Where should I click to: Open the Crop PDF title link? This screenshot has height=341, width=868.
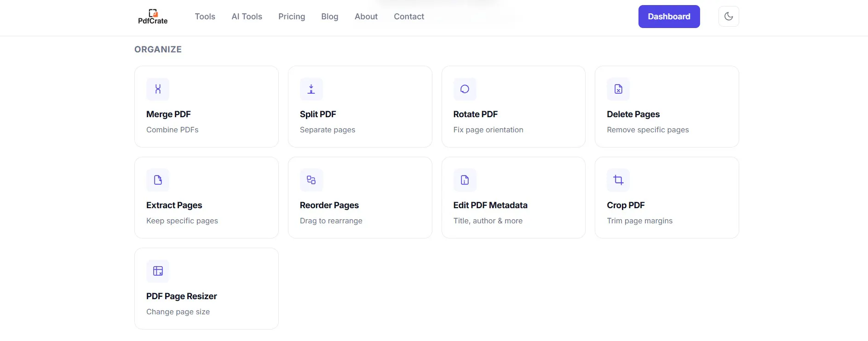point(626,205)
